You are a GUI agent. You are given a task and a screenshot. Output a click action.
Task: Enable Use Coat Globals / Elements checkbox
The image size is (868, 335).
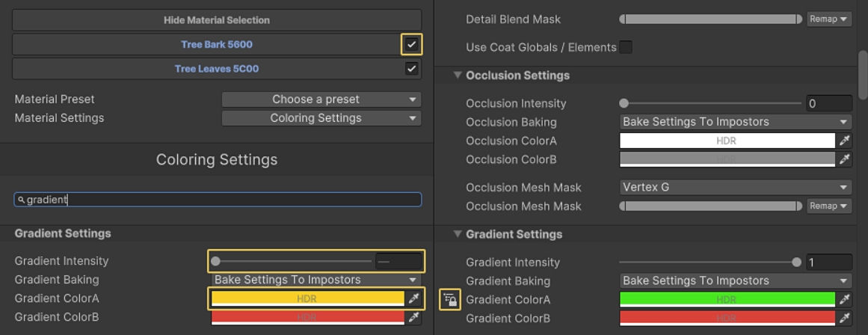point(626,47)
